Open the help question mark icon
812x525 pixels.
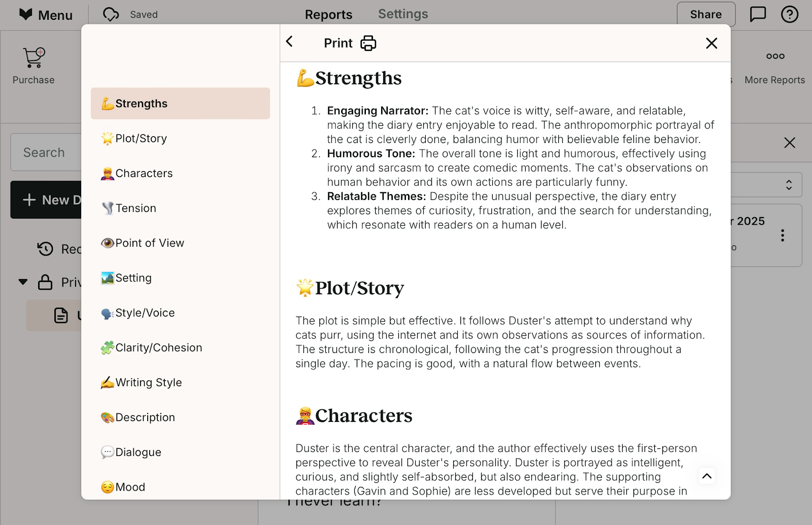pyautogui.click(x=789, y=14)
